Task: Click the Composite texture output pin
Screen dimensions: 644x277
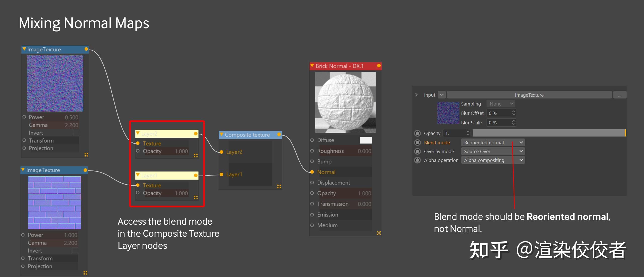Action: pos(279,135)
